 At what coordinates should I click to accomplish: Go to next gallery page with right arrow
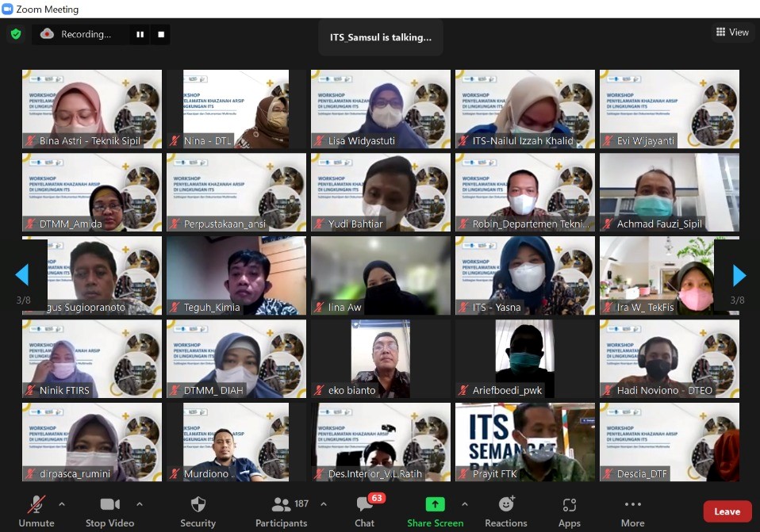pos(739,275)
